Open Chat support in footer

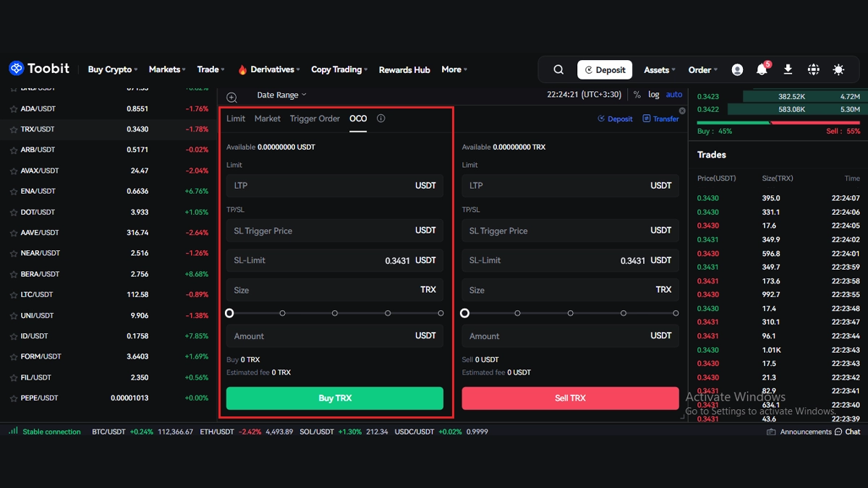tap(847, 432)
